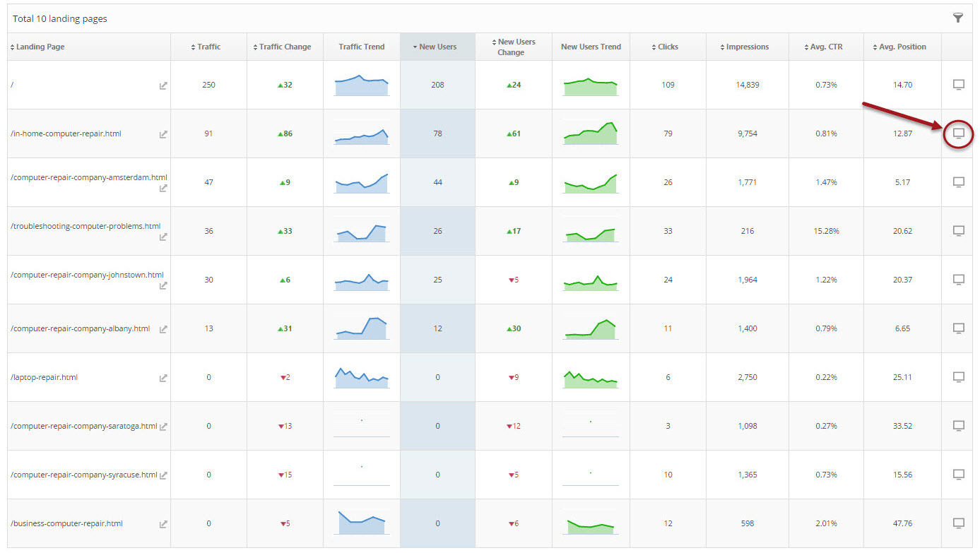Open external link icon for /in-home-computer-repair.html

163,134
